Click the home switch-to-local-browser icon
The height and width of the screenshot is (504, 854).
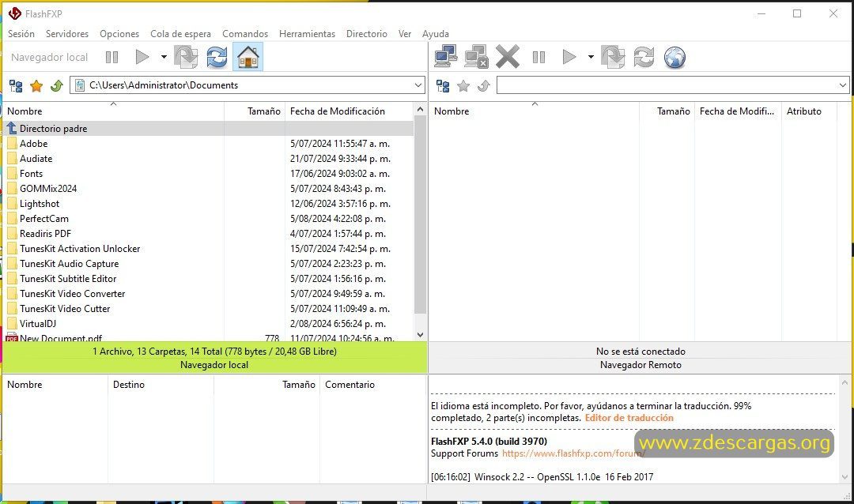tap(248, 57)
